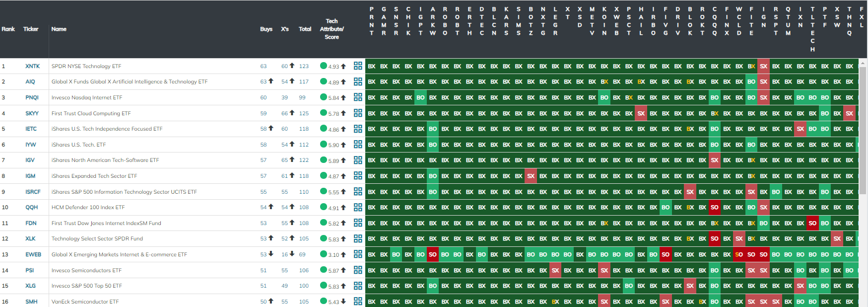The image size is (868, 307).
Task: Open the grid icon in the XNTK row
Action: pyautogui.click(x=358, y=66)
